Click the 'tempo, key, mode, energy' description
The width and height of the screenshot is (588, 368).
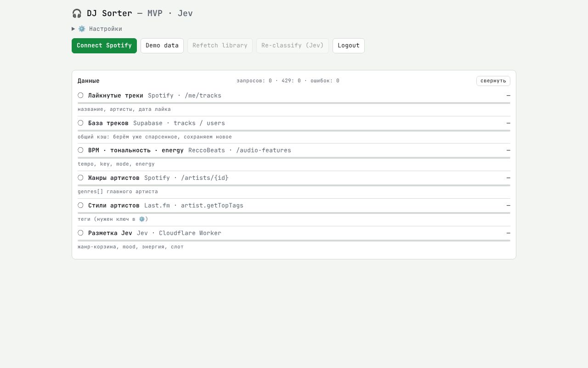click(x=116, y=164)
